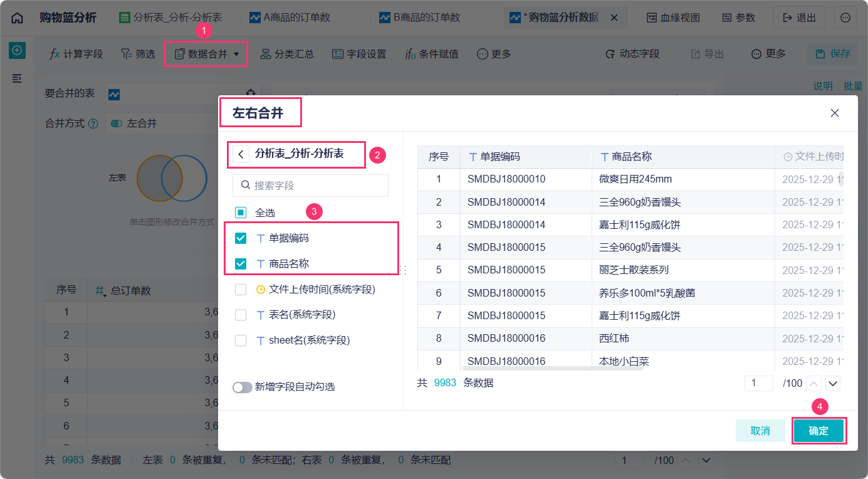Click the 合并方式 help icon
This screenshot has width=868, height=479.
point(93,124)
